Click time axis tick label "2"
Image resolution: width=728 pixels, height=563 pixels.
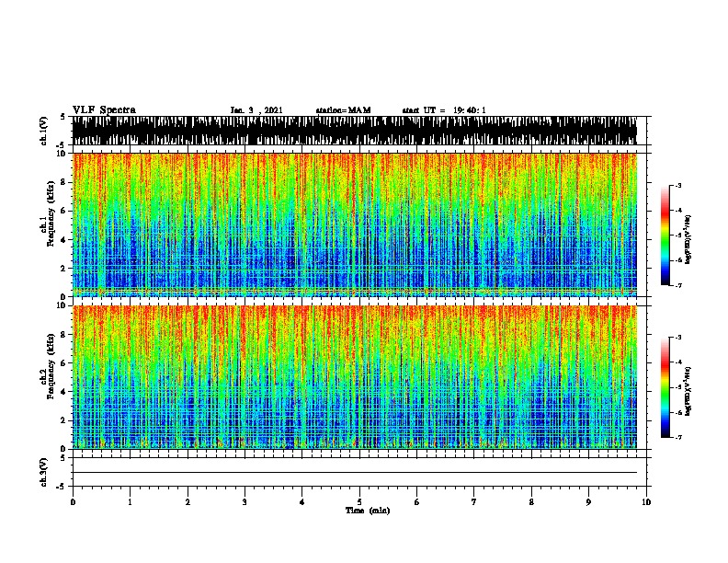click(188, 502)
